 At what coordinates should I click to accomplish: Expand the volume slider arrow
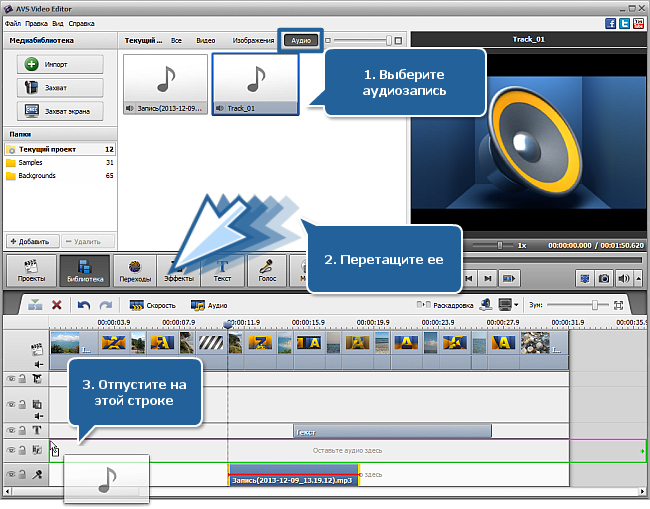click(x=638, y=279)
